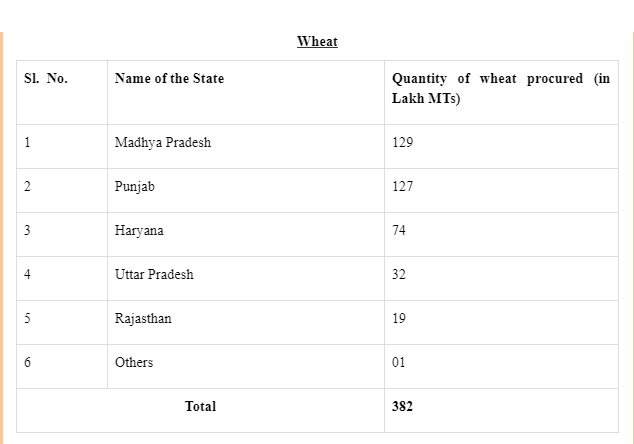This screenshot has height=444, width=634.
Task: Click the Madhya Pradesh state cell
Action: (163, 142)
